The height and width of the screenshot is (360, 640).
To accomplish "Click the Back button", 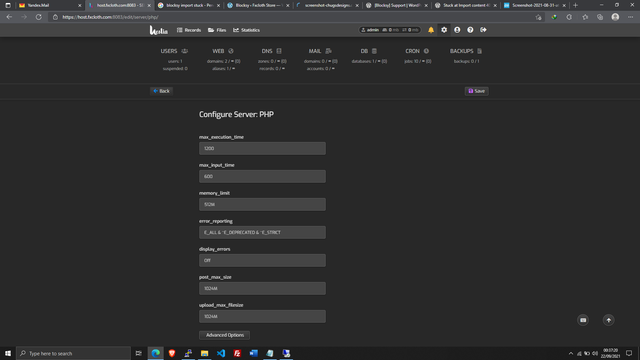I will coord(161,91).
